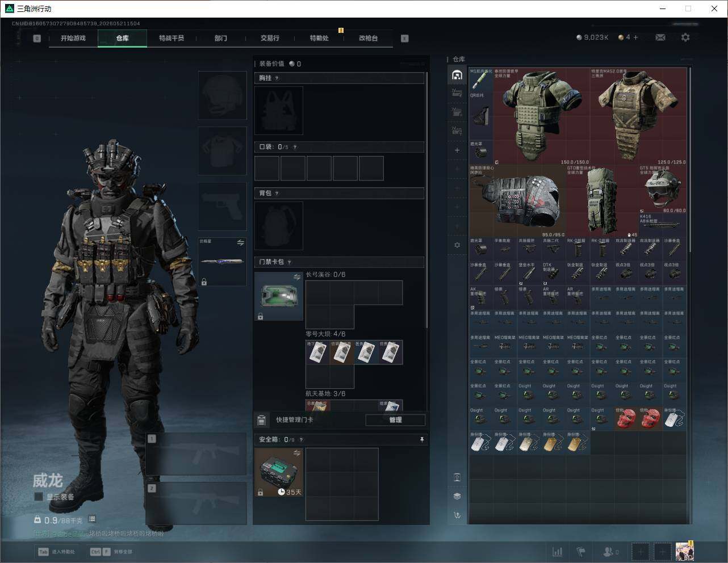728x563 pixels.
Task: Select the vest with 95.0/95.0 durability
Action: point(517,201)
